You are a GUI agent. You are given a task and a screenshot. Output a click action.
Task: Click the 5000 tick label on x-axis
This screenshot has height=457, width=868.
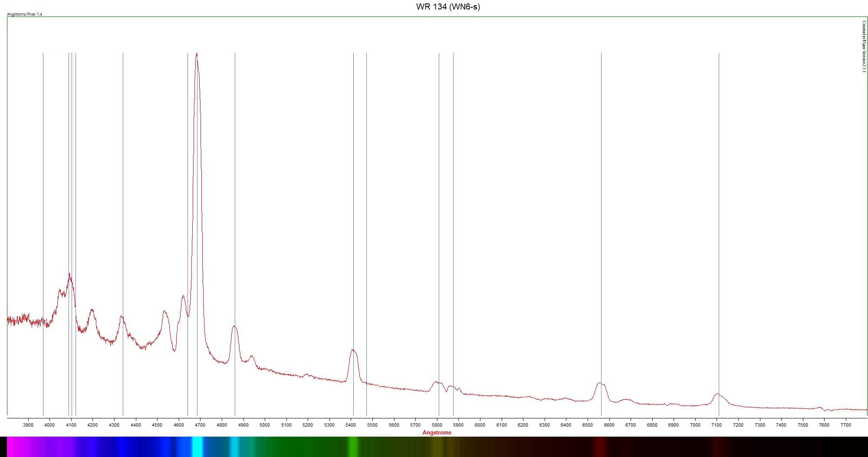pyautogui.click(x=265, y=425)
